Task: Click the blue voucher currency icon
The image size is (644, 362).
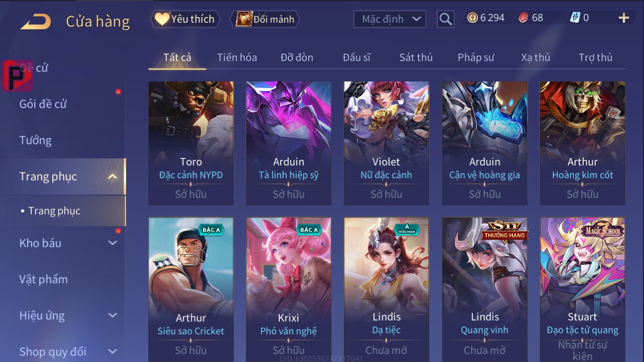Action: coord(575,18)
